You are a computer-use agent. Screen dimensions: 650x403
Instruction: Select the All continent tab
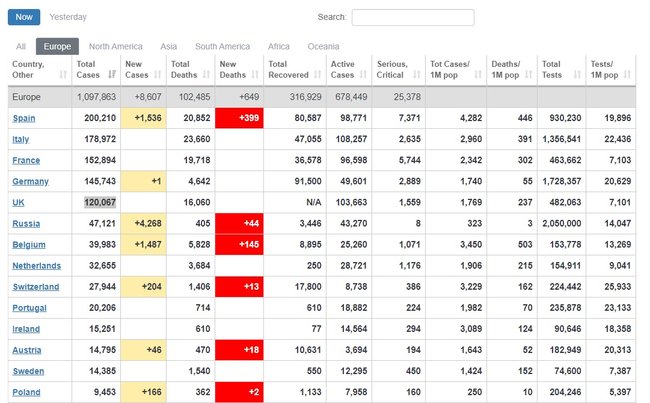pos(21,46)
